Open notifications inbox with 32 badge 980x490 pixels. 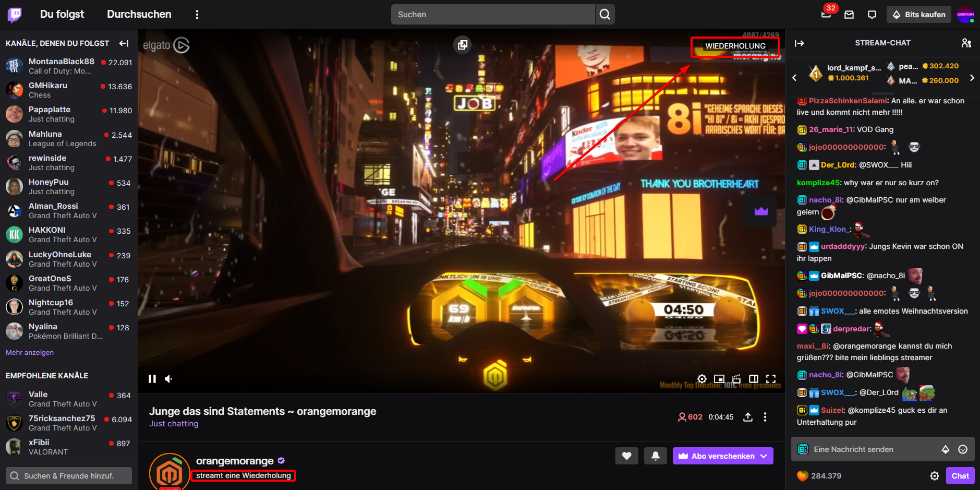coord(826,14)
